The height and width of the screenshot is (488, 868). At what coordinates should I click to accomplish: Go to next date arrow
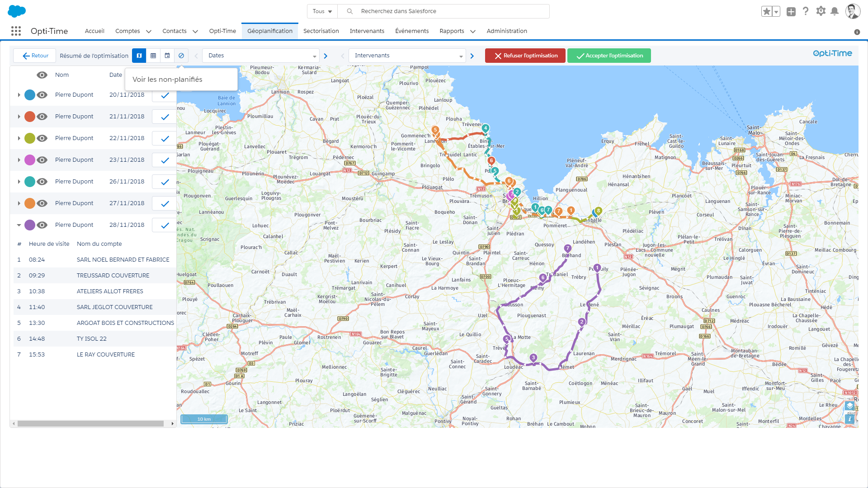tap(325, 56)
